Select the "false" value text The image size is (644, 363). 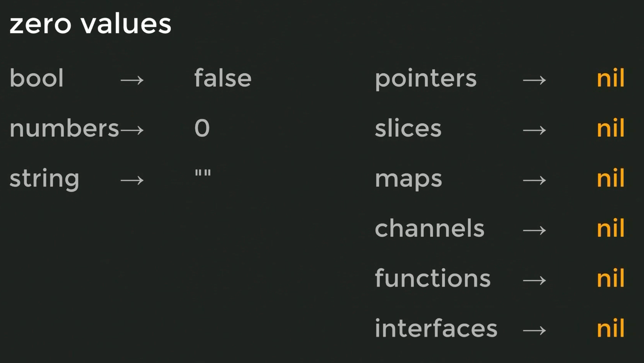coord(223,78)
